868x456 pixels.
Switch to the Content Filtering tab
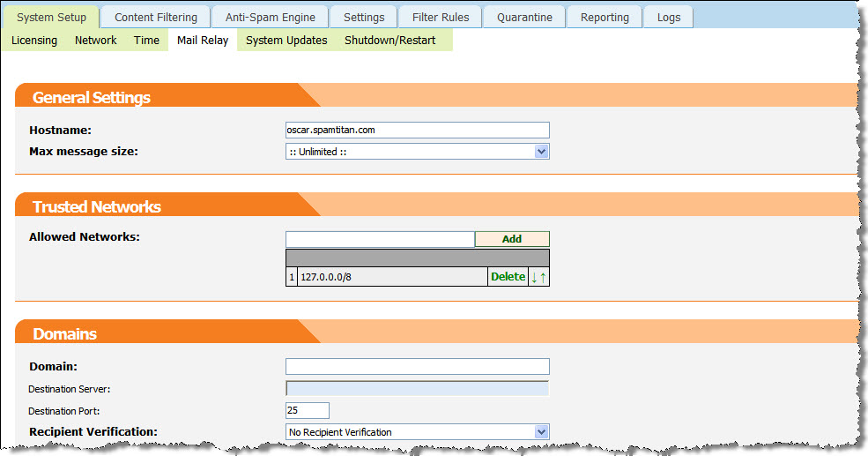coord(156,17)
